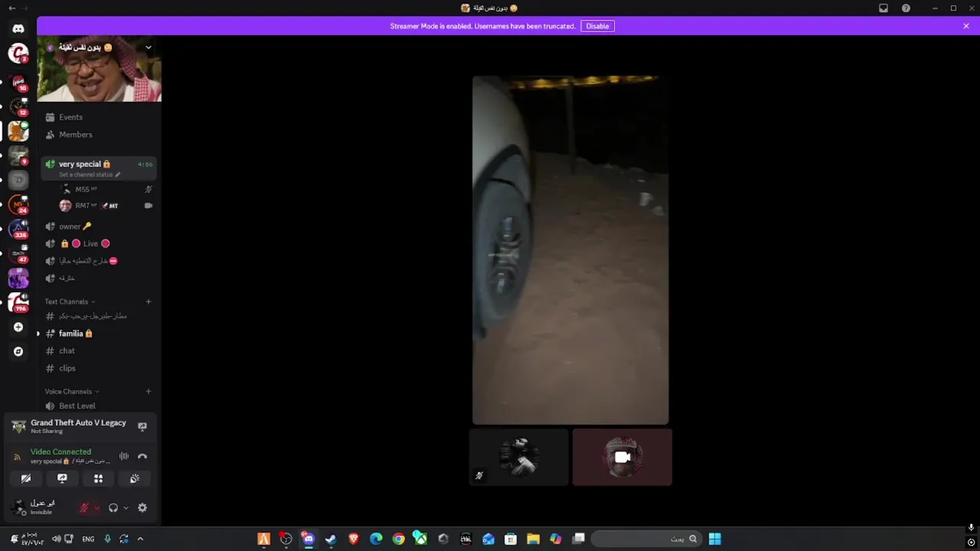
Task: Expand the server name dropdown
Action: (x=149, y=47)
